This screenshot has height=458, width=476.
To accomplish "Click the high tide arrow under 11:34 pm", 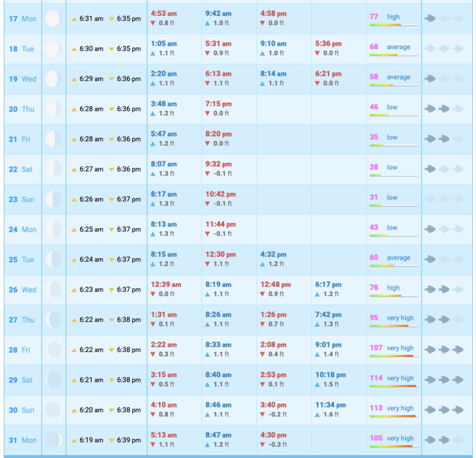I will [x=318, y=414].
